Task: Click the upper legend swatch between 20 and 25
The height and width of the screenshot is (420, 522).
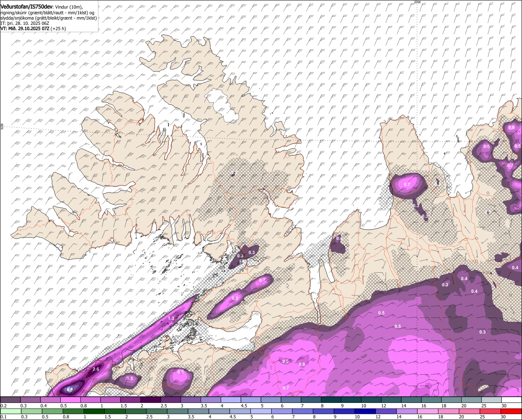Action: pos(472,400)
